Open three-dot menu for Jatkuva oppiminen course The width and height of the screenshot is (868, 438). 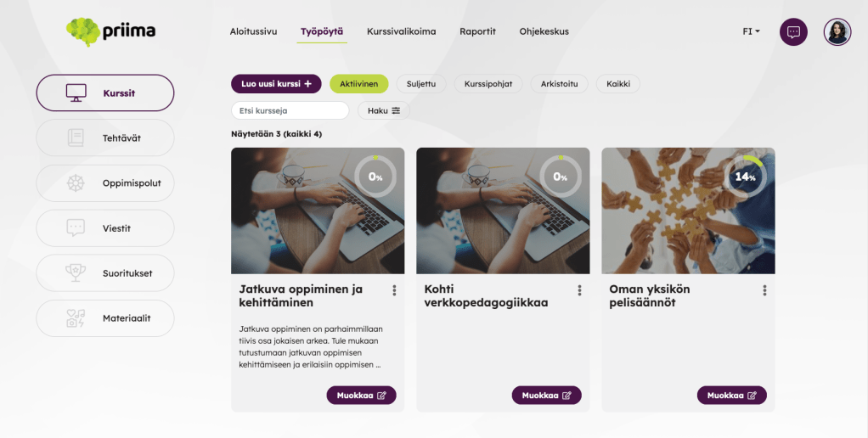[394, 290]
